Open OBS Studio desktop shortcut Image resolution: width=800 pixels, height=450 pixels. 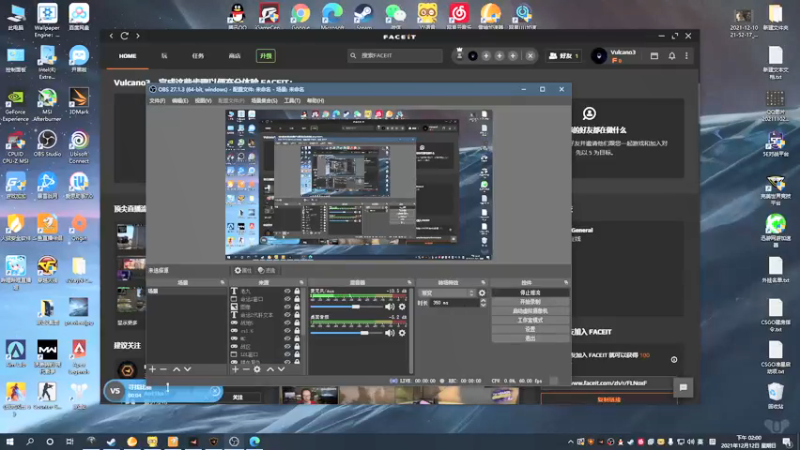(x=47, y=144)
